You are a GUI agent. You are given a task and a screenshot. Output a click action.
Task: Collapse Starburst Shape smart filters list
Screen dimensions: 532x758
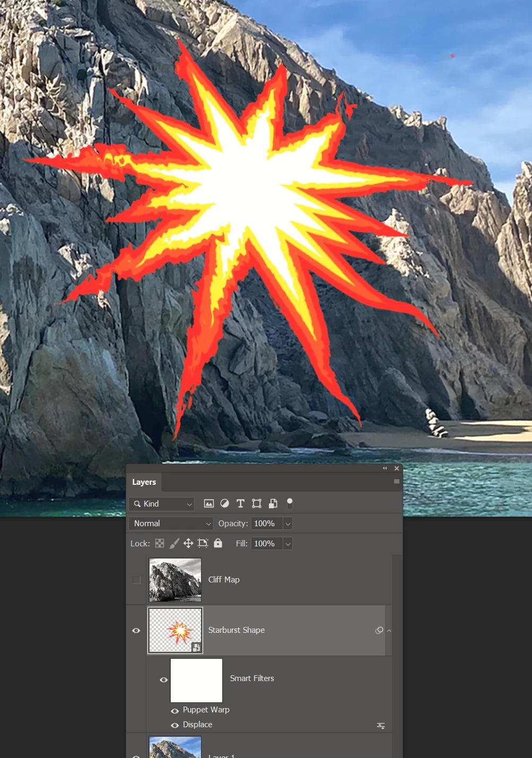click(x=389, y=631)
